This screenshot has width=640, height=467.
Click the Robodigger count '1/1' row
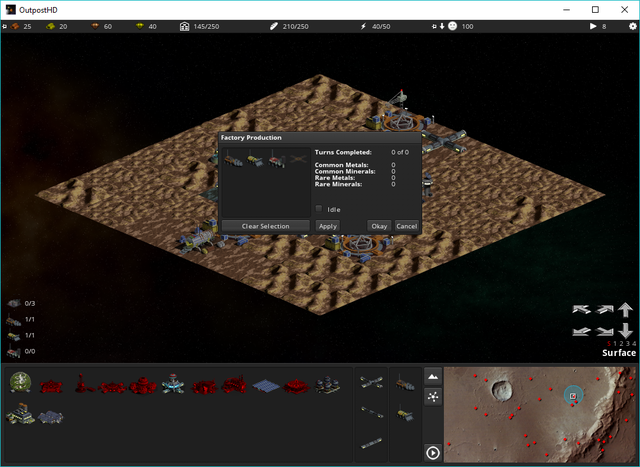pos(20,320)
